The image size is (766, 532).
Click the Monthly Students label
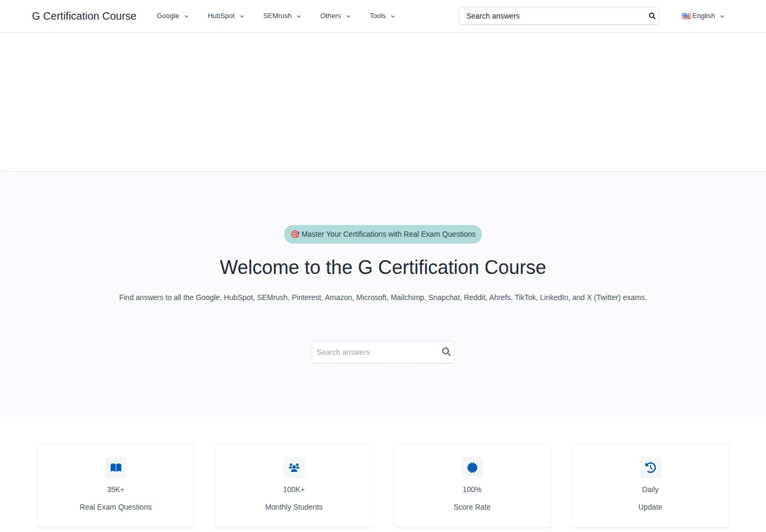pos(294,507)
